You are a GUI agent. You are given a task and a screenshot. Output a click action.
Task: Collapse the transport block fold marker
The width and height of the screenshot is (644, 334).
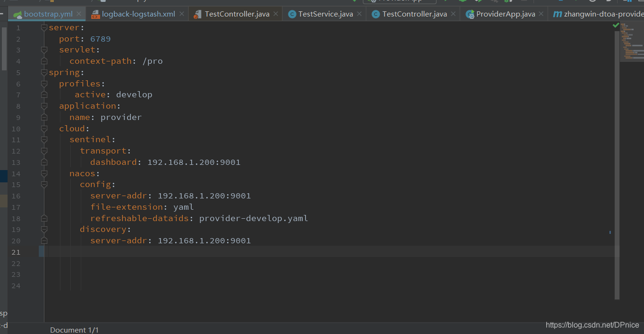[44, 151]
